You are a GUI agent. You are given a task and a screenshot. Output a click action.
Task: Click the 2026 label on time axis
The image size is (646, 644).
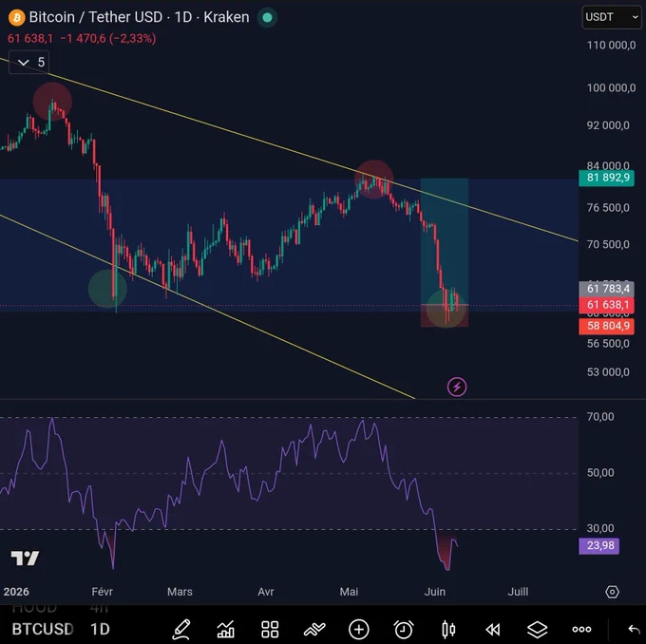(x=16, y=592)
